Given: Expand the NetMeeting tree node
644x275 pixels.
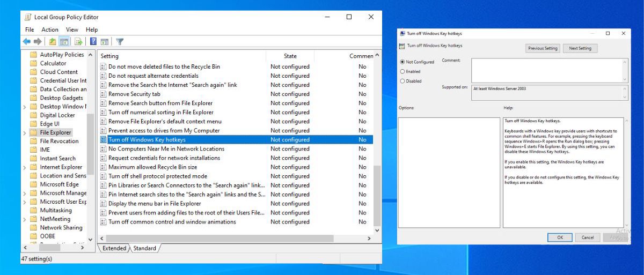Looking at the screenshot, I should pos(25,219).
